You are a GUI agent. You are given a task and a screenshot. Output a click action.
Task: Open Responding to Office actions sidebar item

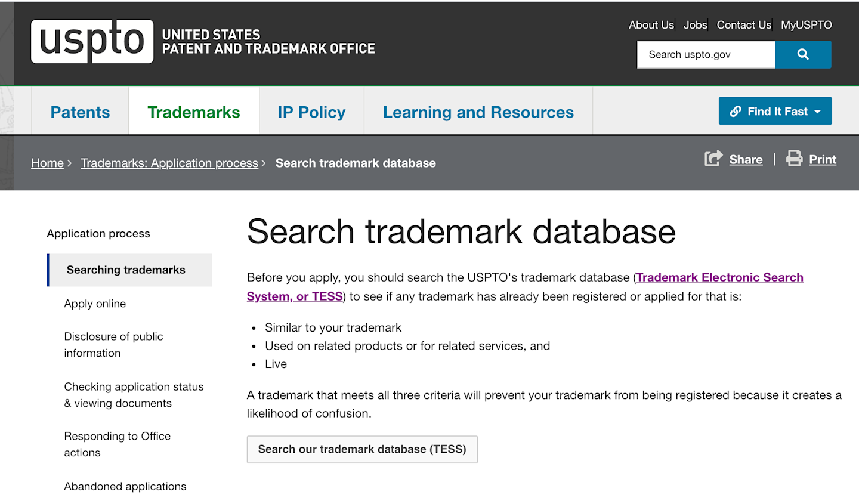point(117,444)
